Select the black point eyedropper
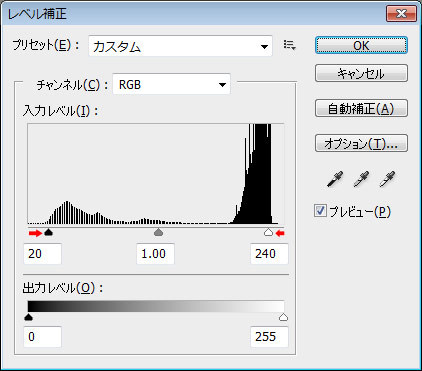 (335, 179)
